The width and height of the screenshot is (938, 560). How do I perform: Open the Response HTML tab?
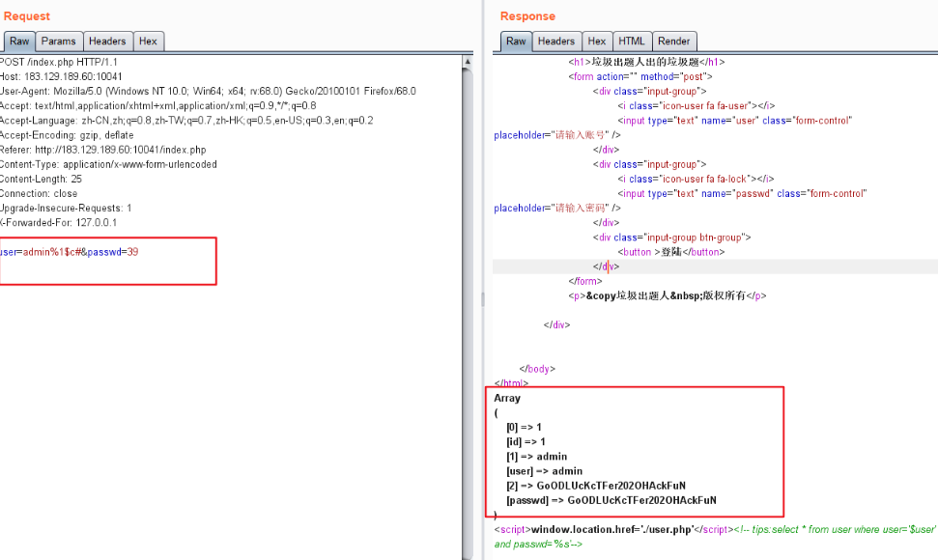[632, 42]
